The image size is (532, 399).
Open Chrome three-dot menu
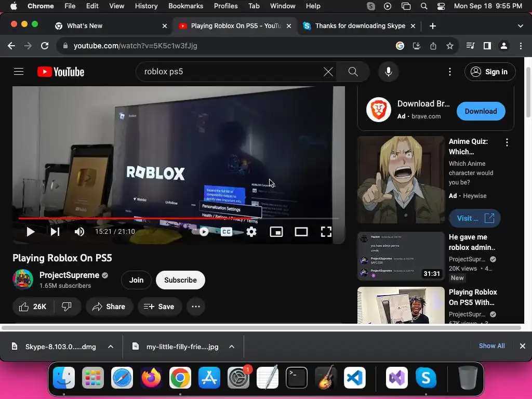[x=521, y=46]
